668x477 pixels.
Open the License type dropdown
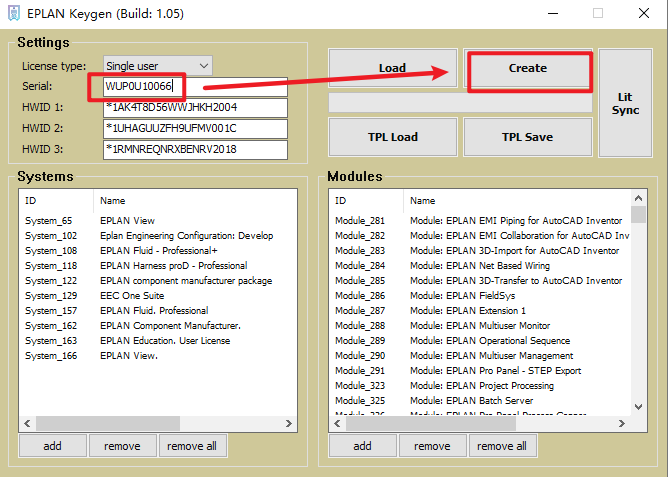pyautogui.click(x=157, y=66)
